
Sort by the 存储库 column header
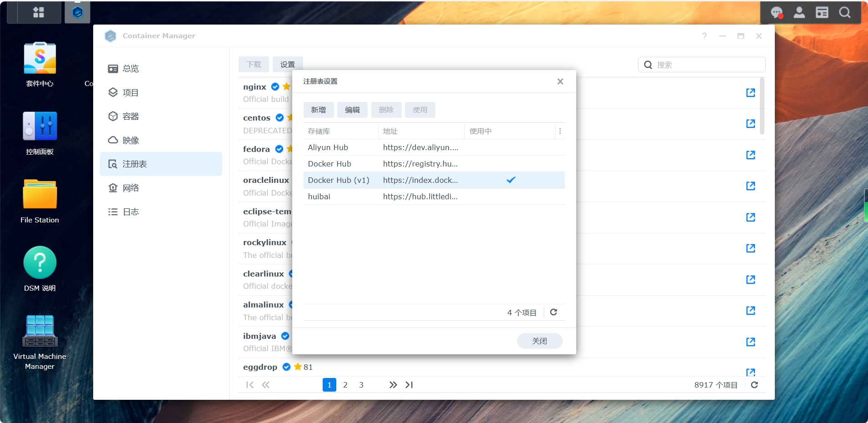click(341, 131)
